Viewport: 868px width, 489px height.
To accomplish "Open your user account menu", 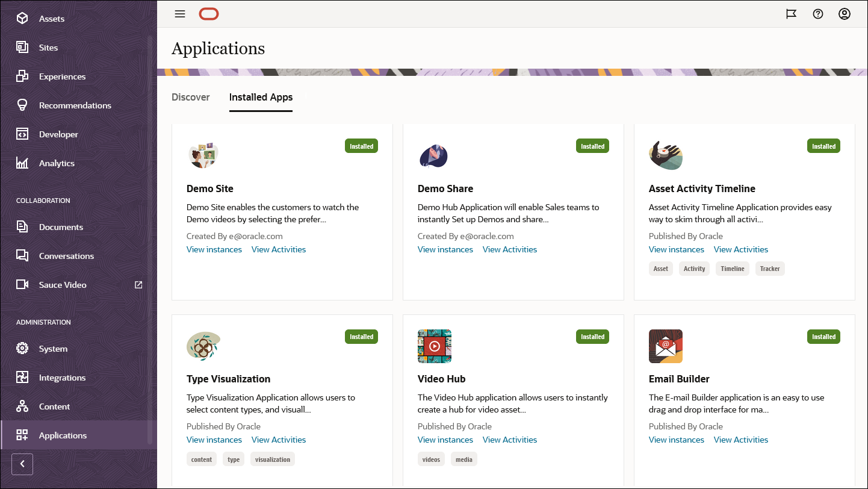I will 844,14.
